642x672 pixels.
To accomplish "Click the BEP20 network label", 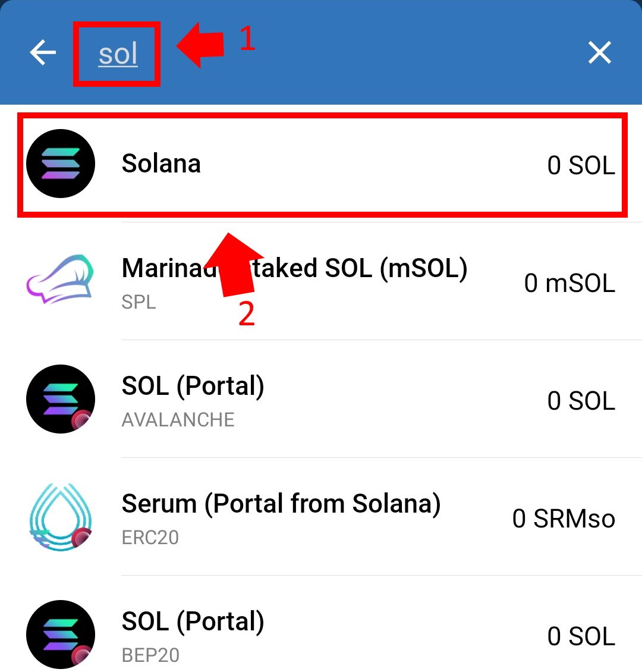I will point(150,655).
